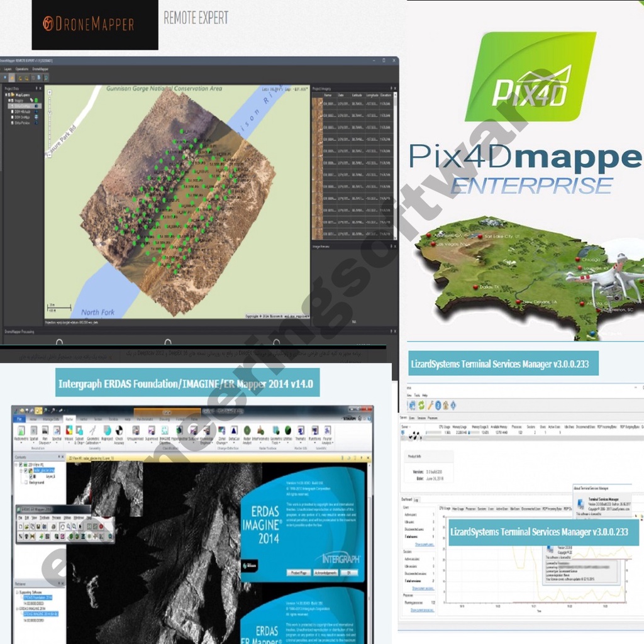The height and width of the screenshot is (644, 644).
Task: Switch to the Processes tab
Action: click(433, 418)
